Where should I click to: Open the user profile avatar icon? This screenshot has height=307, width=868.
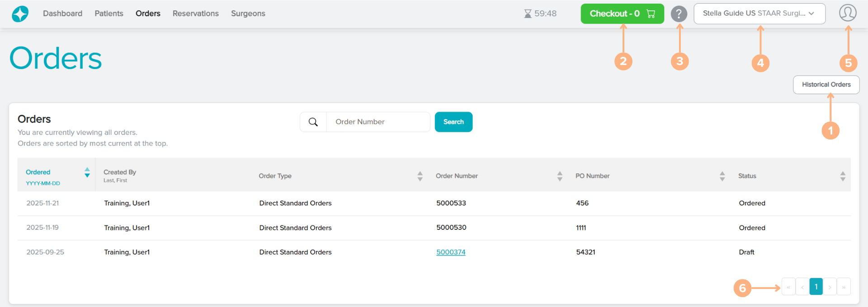[x=848, y=13]
